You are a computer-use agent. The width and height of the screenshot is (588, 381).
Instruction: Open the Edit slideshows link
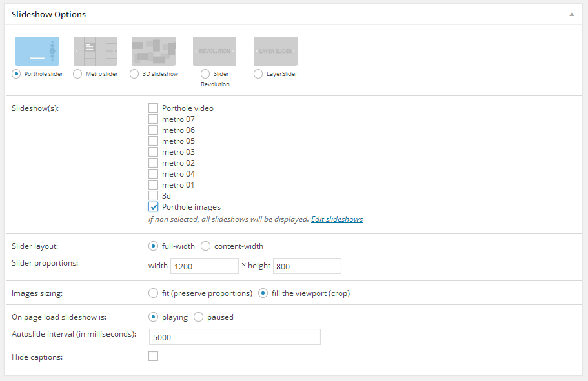click(x=336, y=219)
